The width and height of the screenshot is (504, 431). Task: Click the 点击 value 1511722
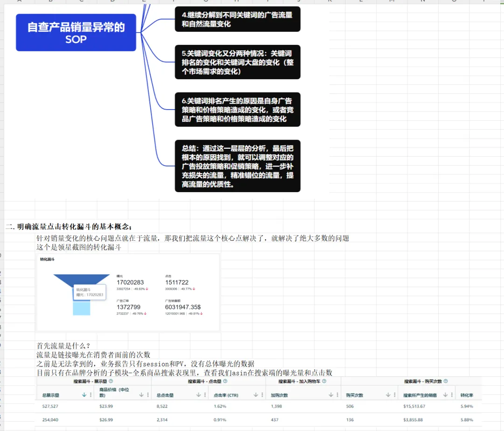pyautogui.click(x=177, y=282)
